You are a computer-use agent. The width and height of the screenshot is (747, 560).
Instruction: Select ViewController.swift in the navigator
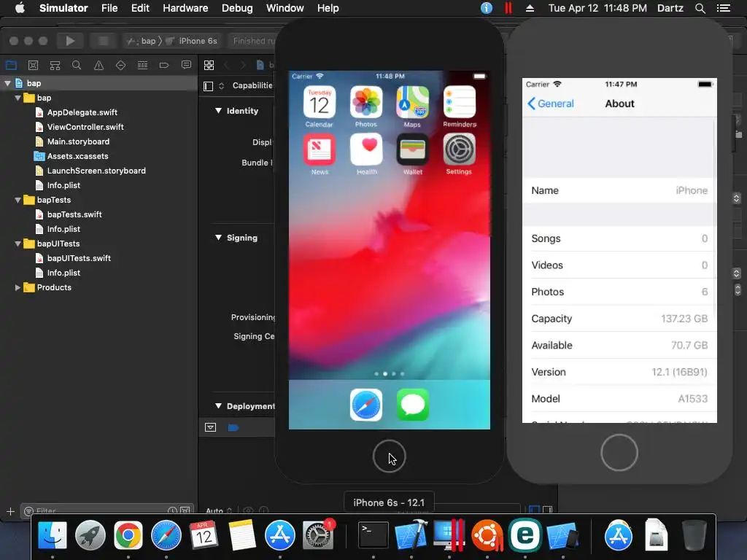pos(85,127)
